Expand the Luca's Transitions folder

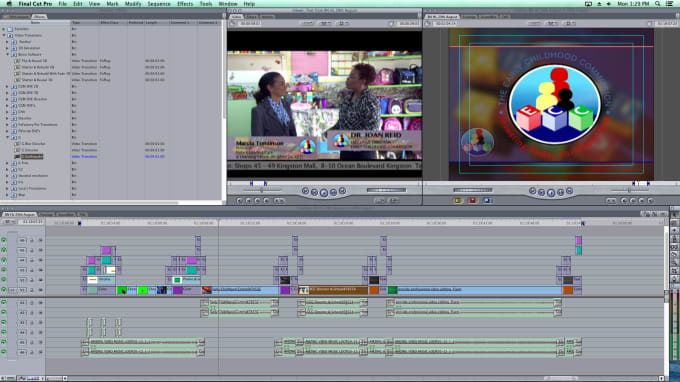pos(7,189)
